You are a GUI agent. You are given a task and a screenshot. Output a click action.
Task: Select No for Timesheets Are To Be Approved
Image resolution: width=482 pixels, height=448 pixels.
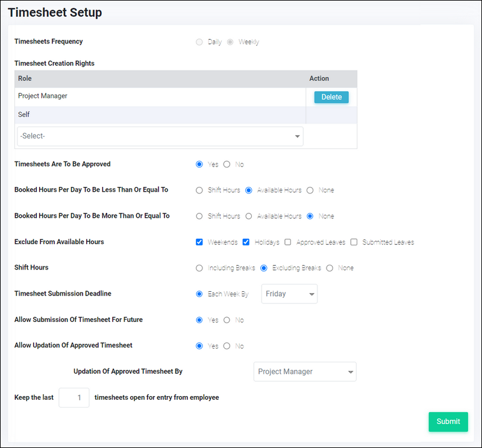[x=227, y=165]
